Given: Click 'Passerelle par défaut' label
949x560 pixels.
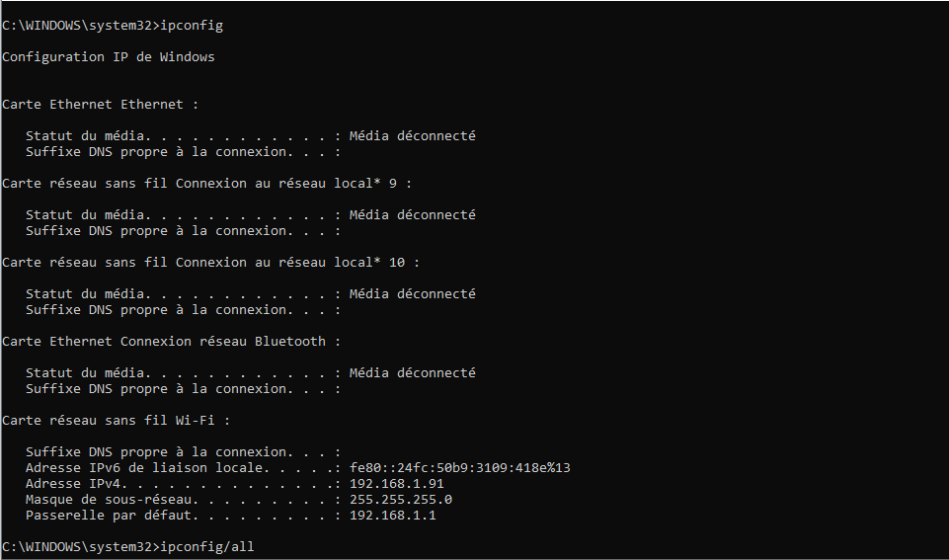Looking at the screenshot, I should [109, 516].
